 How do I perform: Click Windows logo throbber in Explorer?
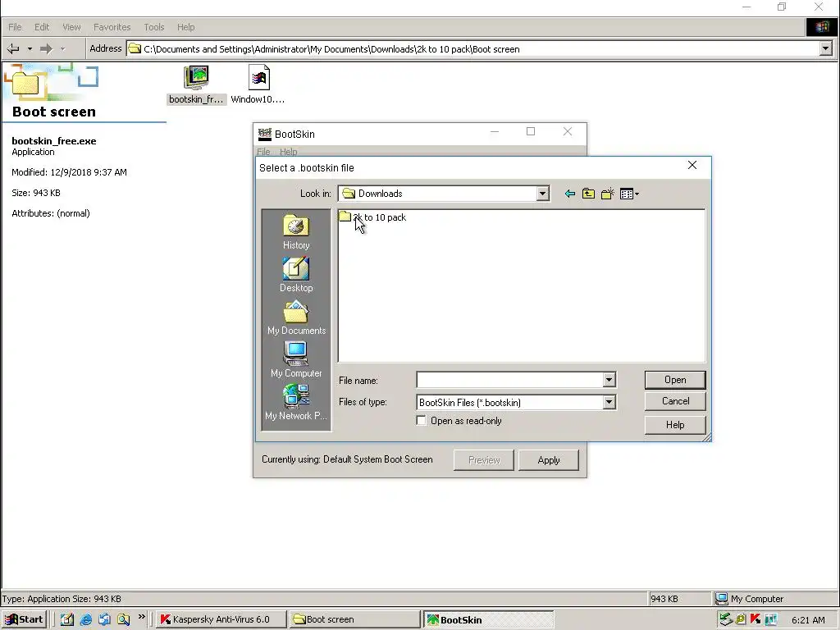822,27
